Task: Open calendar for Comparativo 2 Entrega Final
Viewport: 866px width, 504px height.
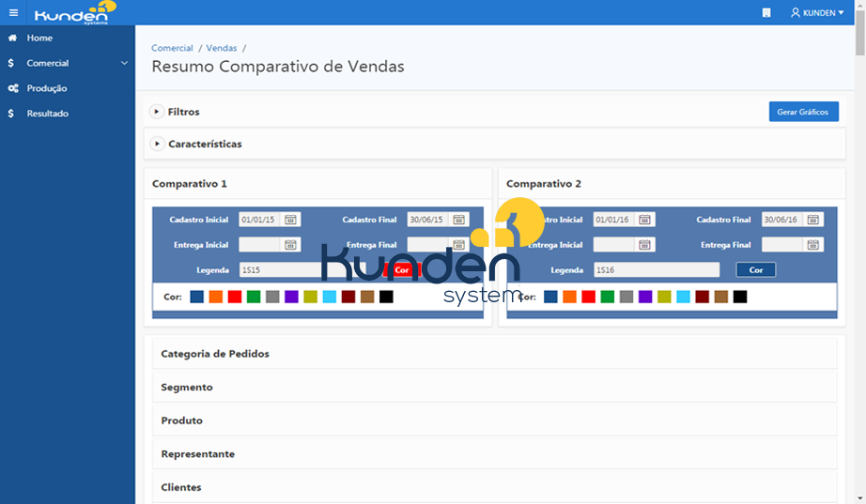Action: click(813, 245)
